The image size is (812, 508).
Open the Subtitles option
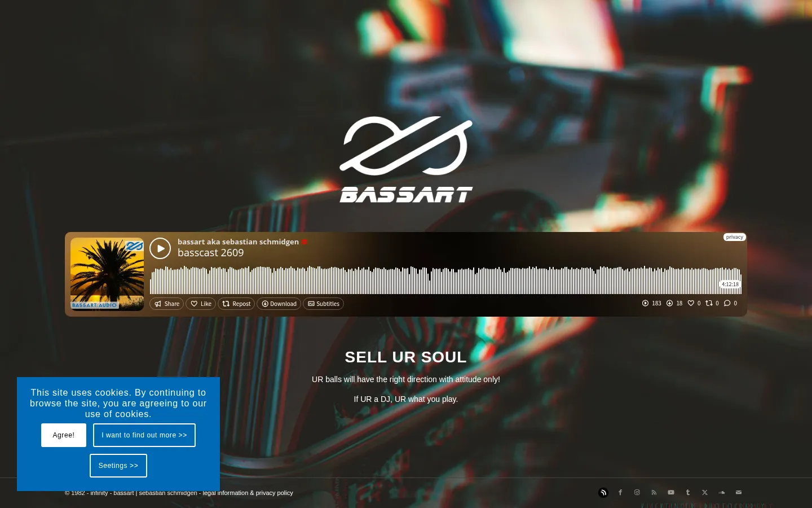[x=324, y=304]
